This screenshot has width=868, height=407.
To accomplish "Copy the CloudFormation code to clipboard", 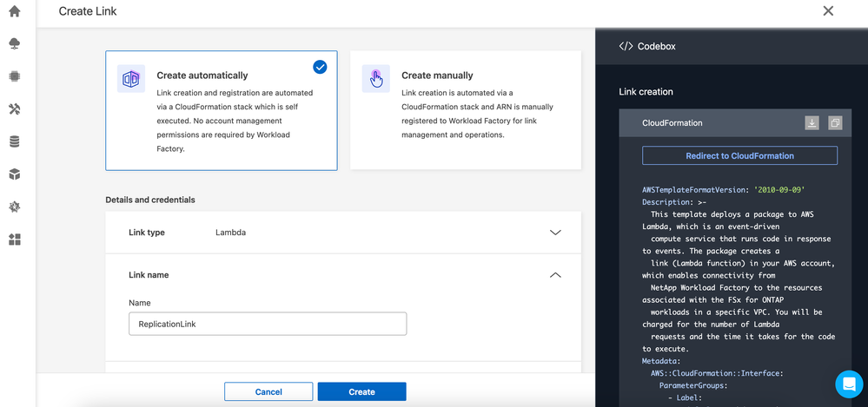I will [834, 123].
